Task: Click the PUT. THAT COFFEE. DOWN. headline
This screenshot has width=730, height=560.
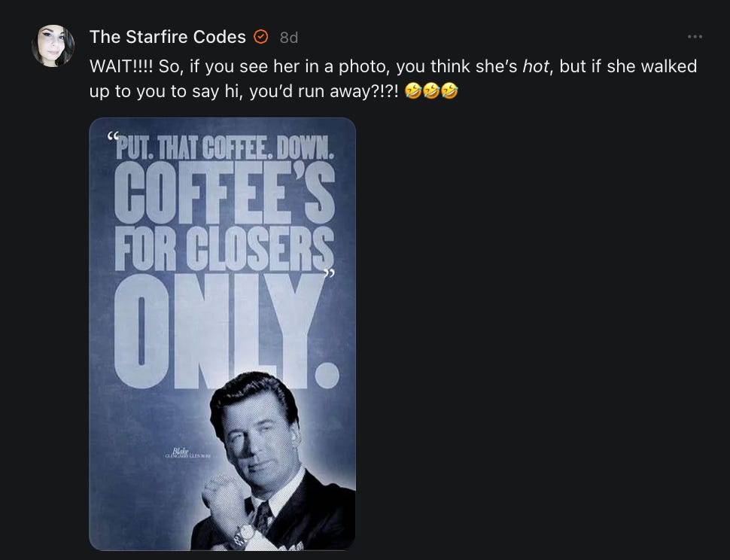Action: [x=225, y=148]
